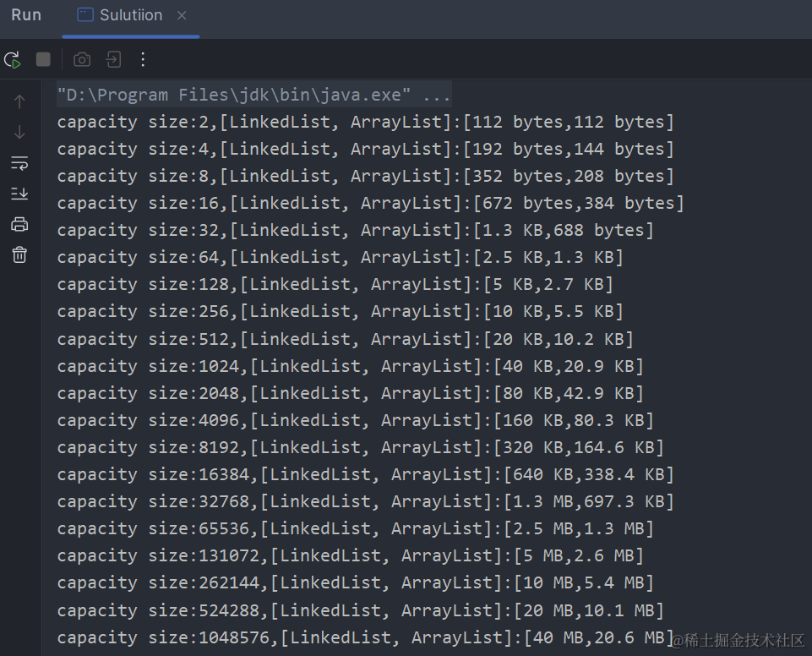Click the final capacity size:1048576 line

(355, 637)
